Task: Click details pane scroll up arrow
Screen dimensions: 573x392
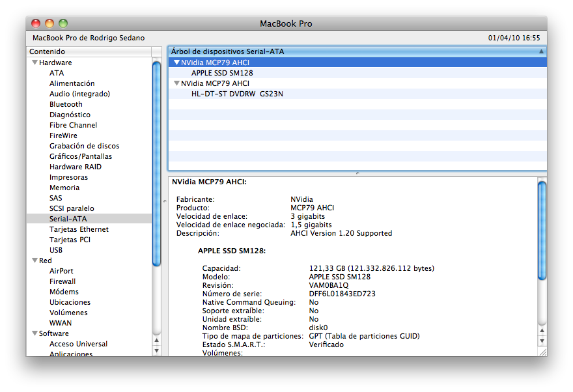Action: coord(542,330)
